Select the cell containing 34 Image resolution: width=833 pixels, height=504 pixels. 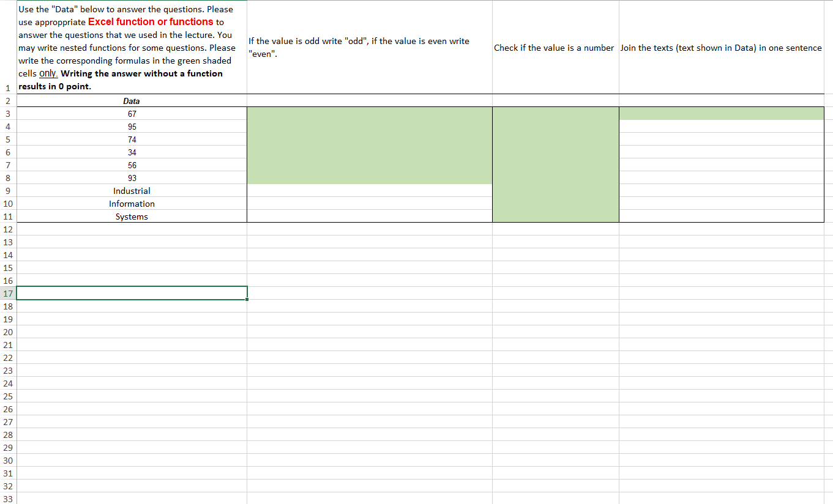point(132,152)
